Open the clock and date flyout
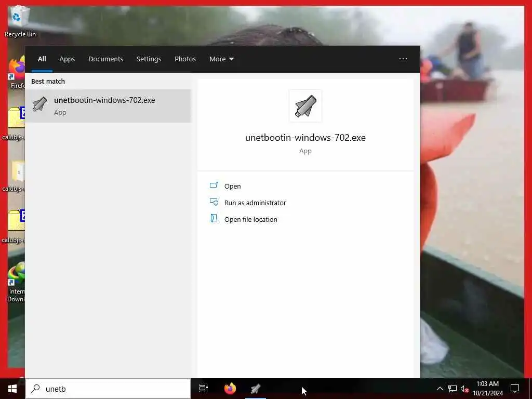532x399 pixels. [x=487, y=389]
